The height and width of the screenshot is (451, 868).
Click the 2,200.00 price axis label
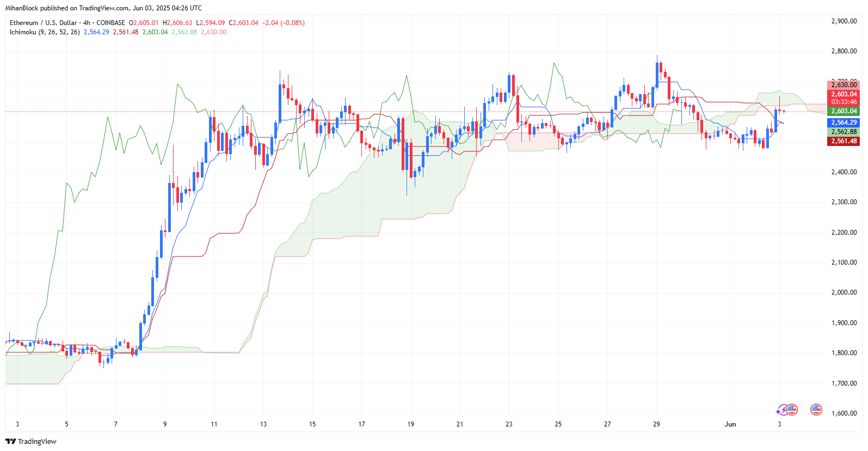point(844,233)
